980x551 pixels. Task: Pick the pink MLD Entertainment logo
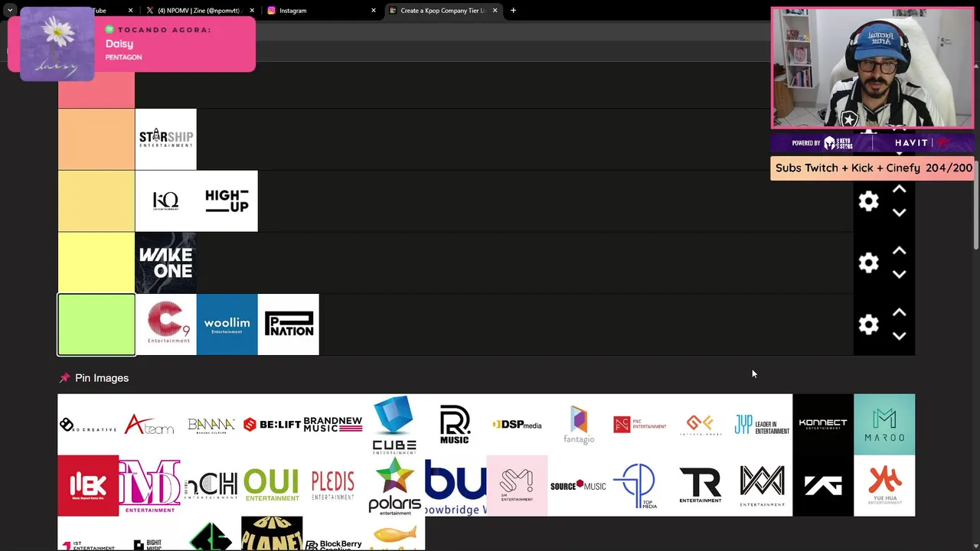(x=149, y=486)
